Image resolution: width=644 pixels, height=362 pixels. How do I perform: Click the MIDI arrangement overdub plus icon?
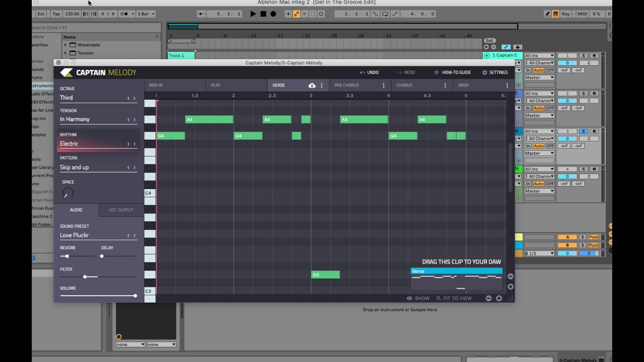pos(288,14)
